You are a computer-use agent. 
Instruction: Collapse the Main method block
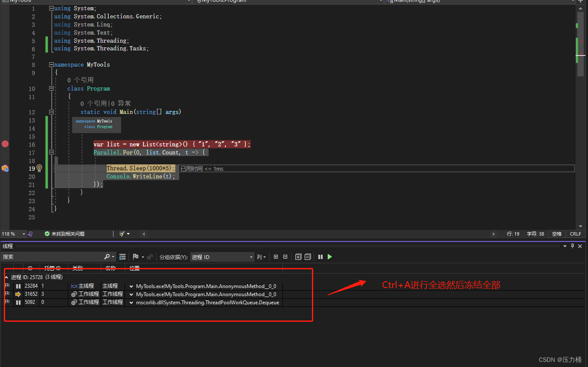coord(51,112)
